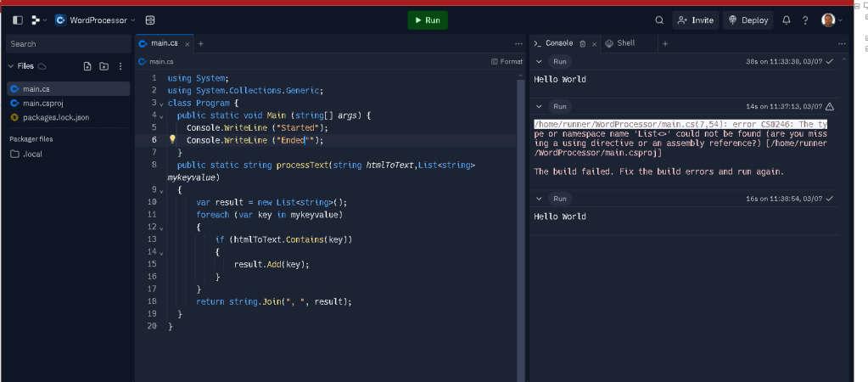The height and width of the screenshot is (382, 868).
Task: Fold the class Program block at line 3
Action: coord(161,104)
